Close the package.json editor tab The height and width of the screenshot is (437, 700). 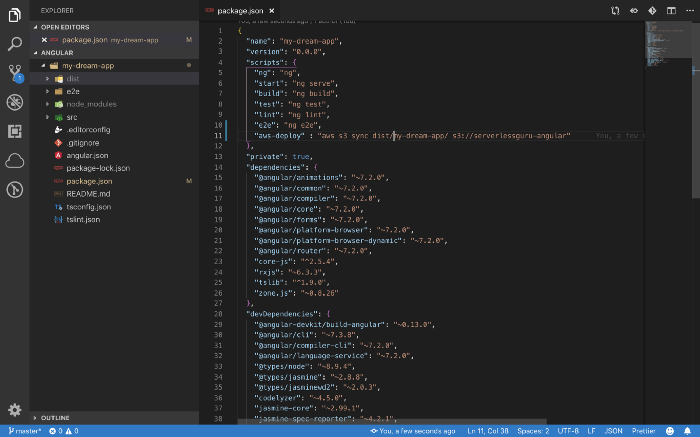tap(272, 11)
